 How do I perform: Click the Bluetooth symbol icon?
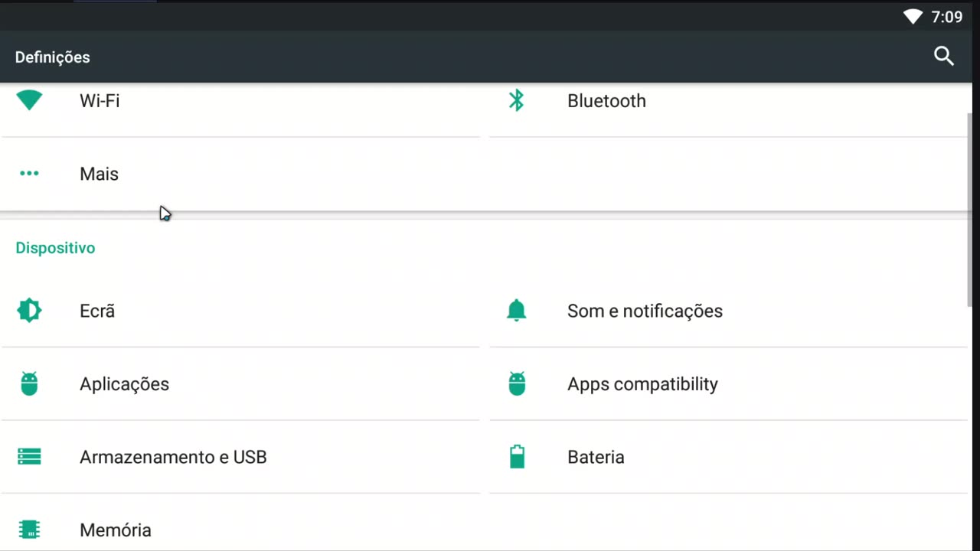(x=517, y=100)
